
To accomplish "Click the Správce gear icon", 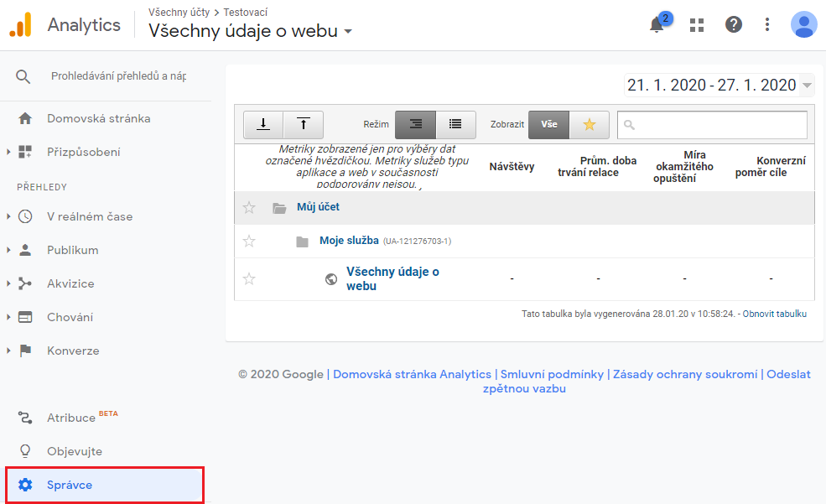I will click(25, 485).
